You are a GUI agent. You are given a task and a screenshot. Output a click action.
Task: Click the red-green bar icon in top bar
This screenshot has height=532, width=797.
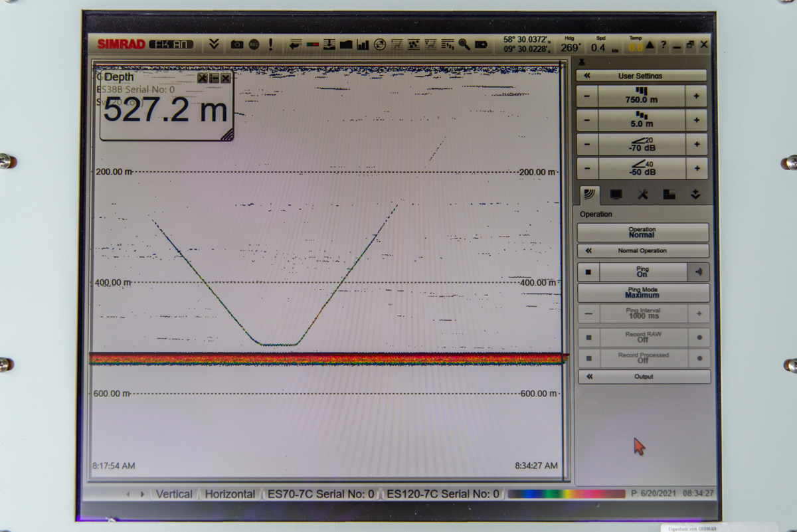[x=313, y=44]
